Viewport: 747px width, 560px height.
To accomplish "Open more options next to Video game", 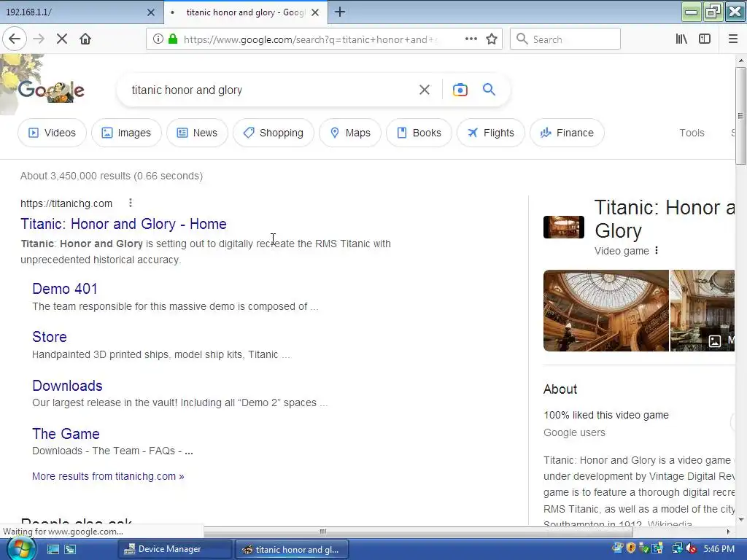I will click(x=657, y=251).
